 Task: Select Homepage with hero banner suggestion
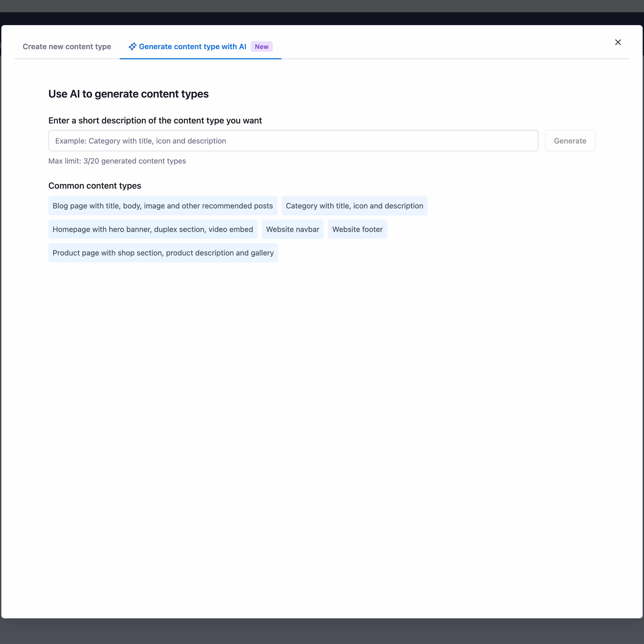[x=153, y=229]
